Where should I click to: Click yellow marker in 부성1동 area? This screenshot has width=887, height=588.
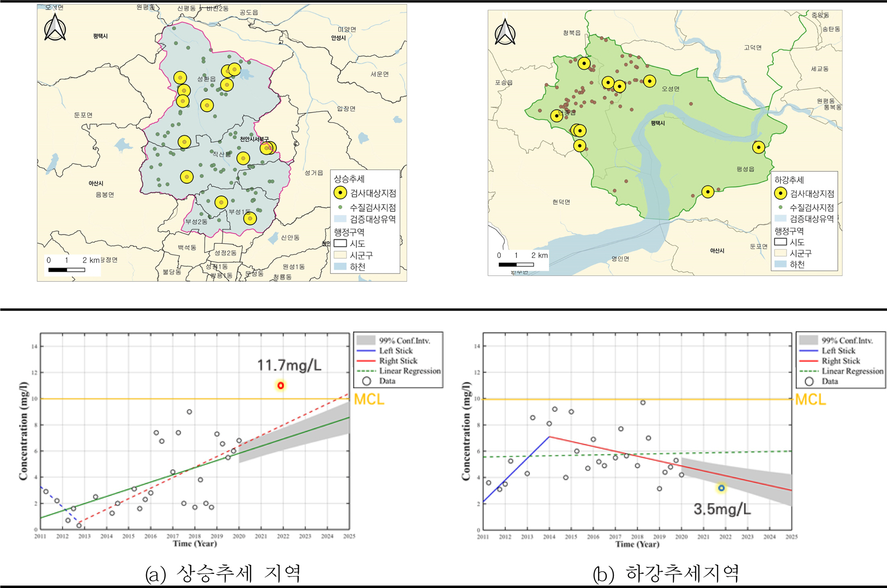(x=250, y=218)
